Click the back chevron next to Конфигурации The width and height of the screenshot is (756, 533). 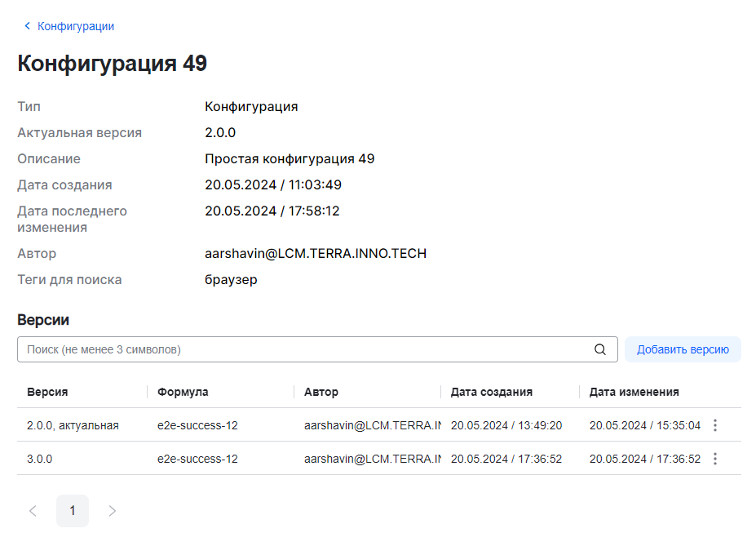pyautogui.click(x=27, y=26)
